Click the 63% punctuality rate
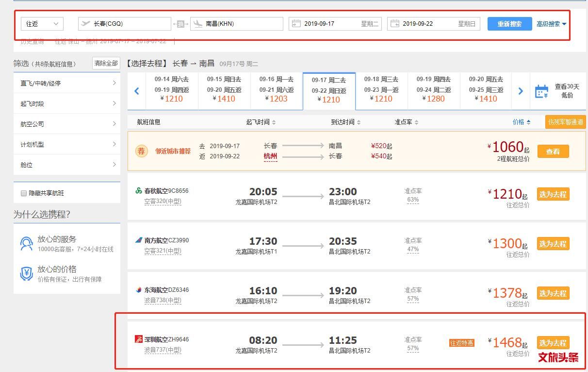Image resolution: width=588 pixels, height=372 pixels. 413,200
